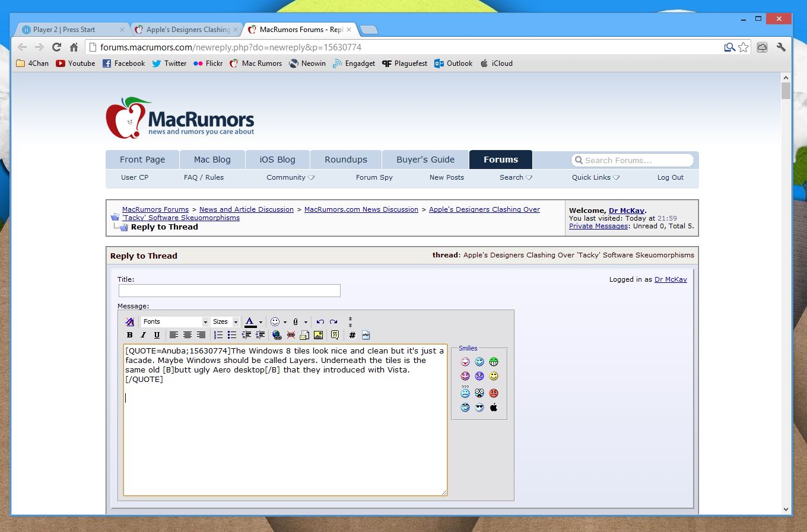
Task: Toggle bold formatting in editor
Action: coord(129,335)
